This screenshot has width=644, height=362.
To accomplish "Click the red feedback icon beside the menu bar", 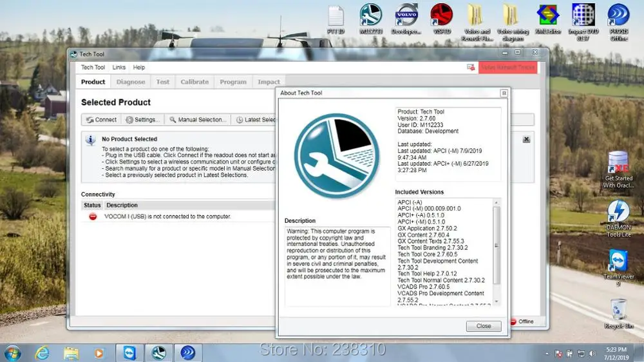I will pyautogui.click(x=471, y=68).
